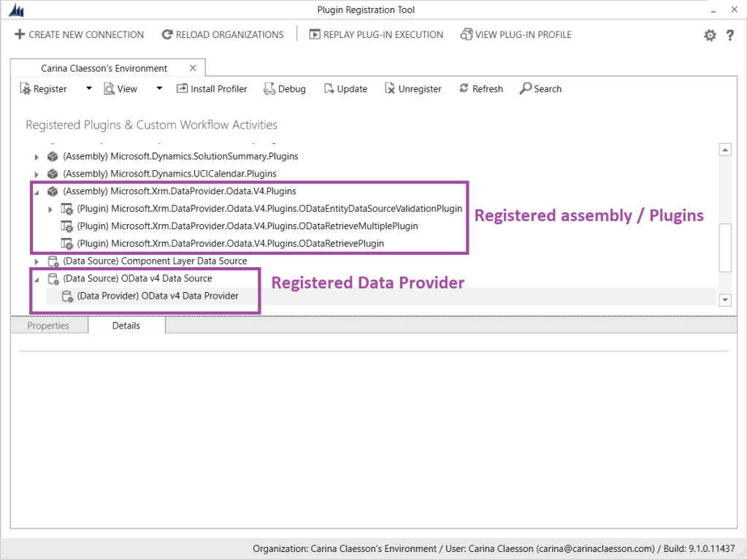The width and height of the screenshot is (747, 560).
Task: Click the Install Profiler toolbar icon
Action: 182,89
